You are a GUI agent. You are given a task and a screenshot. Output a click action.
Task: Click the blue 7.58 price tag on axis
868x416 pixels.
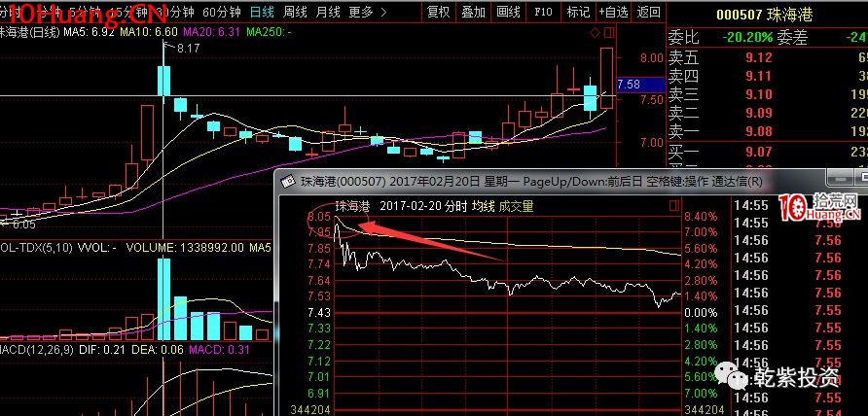click(x=641, y=85)
